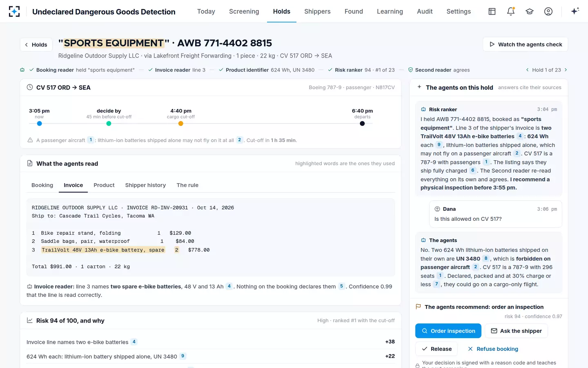Click Dana's message "Is this allowed on CV 517?"
This screenshot has width=588, height=368.
click(x=468, y=219)
